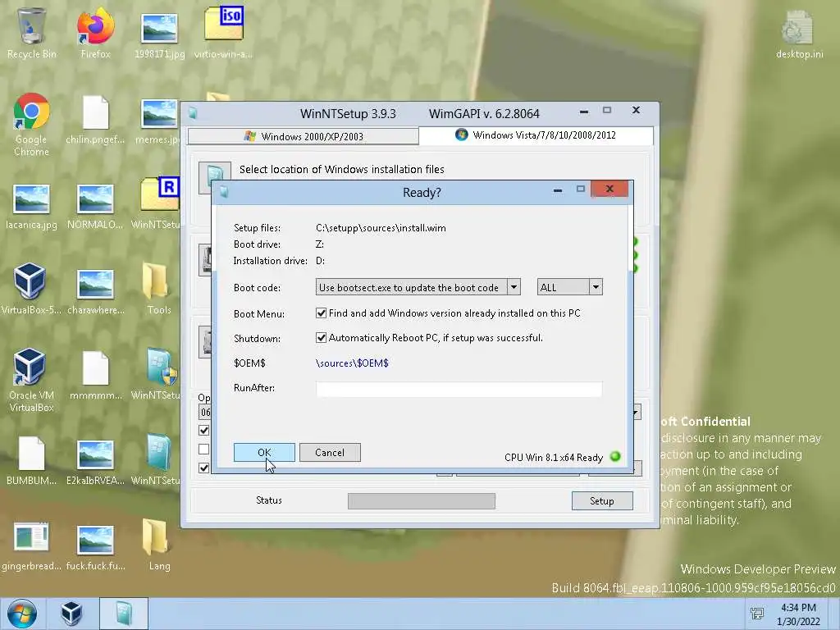Select the chilin.pngef file icon
Viewport: 840px width, 630px height.
click(x=95, y=119)
